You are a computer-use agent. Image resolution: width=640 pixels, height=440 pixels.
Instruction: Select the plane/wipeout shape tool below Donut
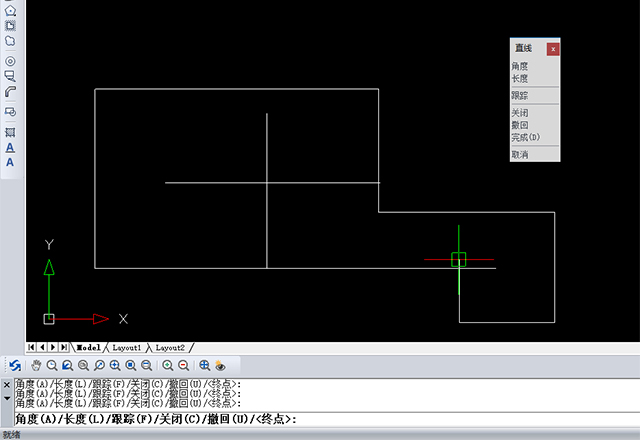point(10,76)
